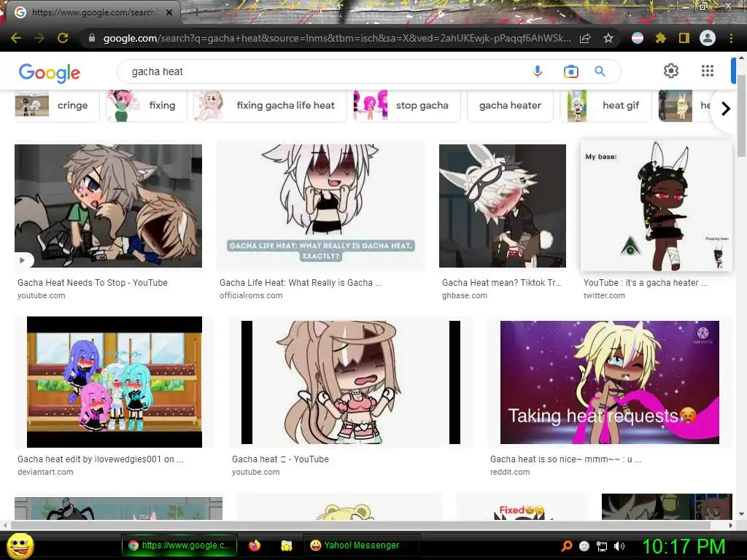The width and height of the screenshot is (747, 560).
Task: Open the 'My base:' twitter thumbnail
Action: 656,206
